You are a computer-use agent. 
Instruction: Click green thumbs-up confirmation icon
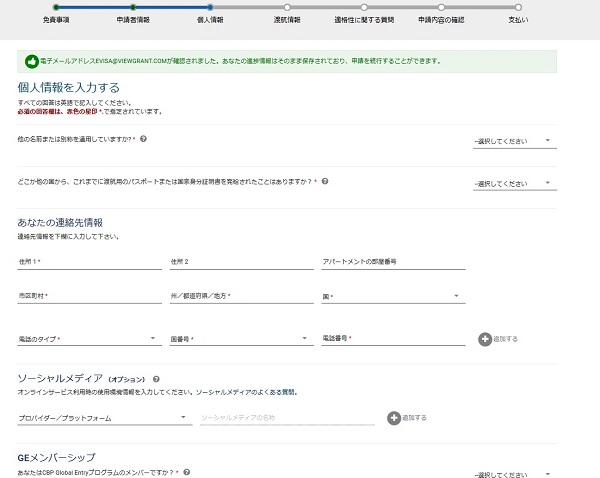click(x=31, y=61)
